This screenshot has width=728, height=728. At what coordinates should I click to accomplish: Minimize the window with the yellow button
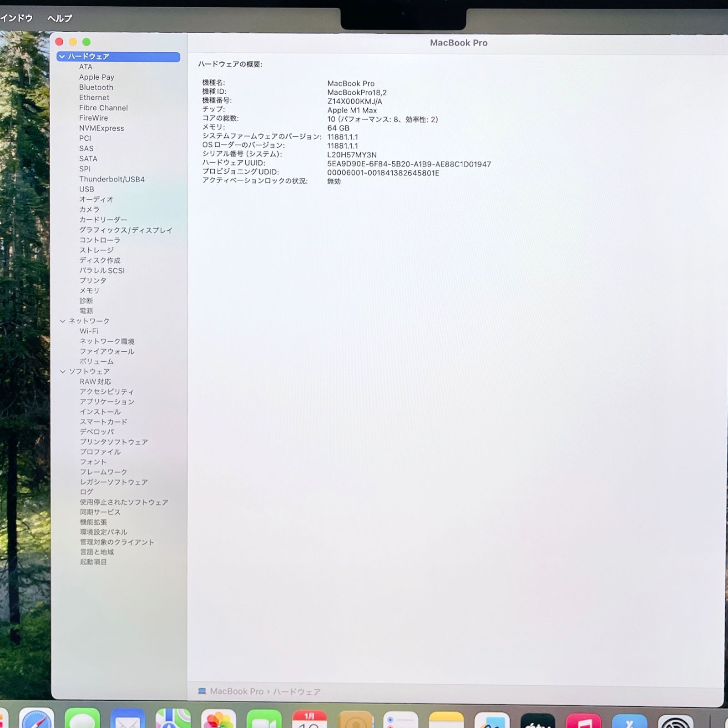click(73, 42)
